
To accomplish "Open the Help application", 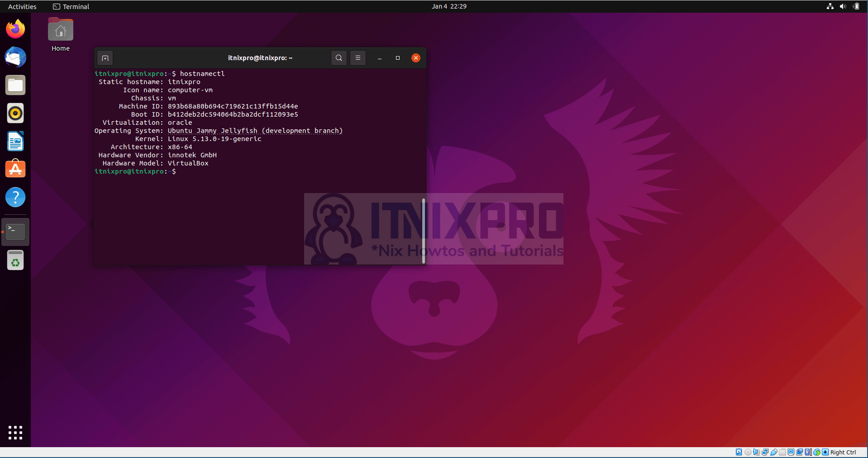I will tap(15, 197).
